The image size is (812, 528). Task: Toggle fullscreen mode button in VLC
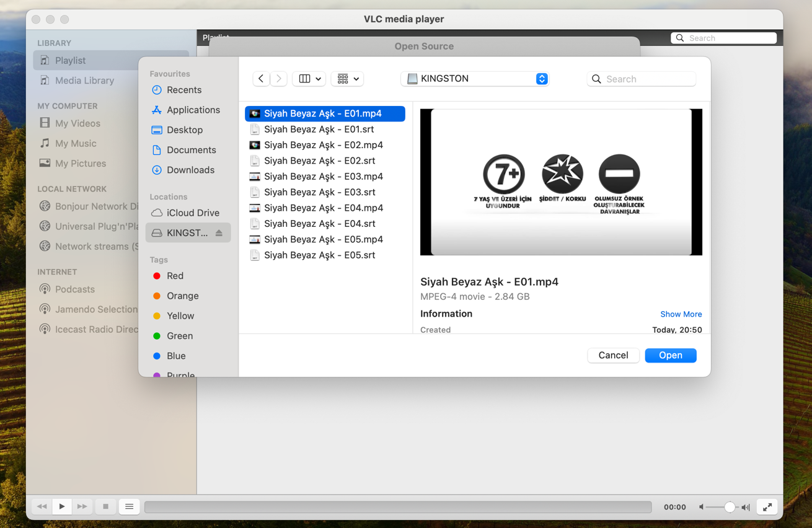click(767, 507)
